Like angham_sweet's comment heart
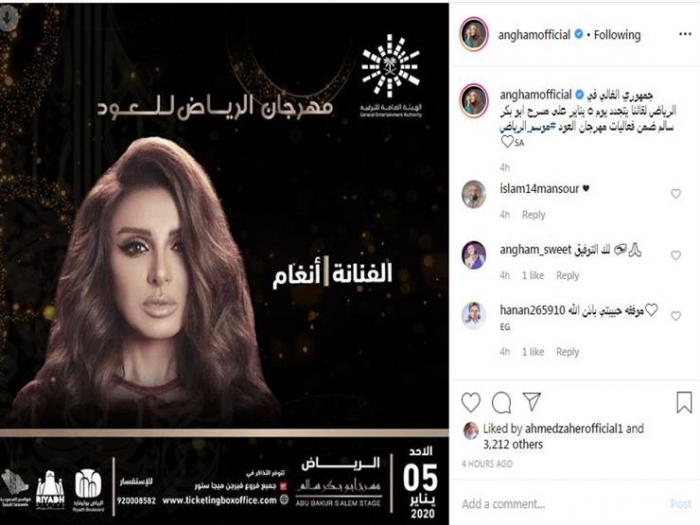This screenshot has width=700, height=525. (x=676, y=255)
